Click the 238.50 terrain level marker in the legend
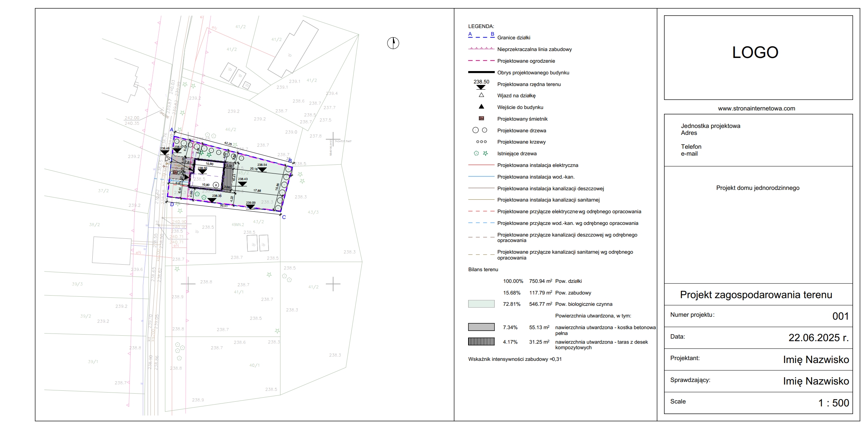This screenshot has height=429, width=868. pos(481,84)
